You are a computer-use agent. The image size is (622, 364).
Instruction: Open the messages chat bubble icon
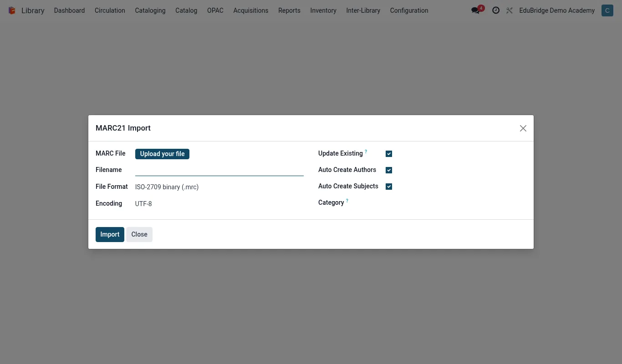(475, 10)
